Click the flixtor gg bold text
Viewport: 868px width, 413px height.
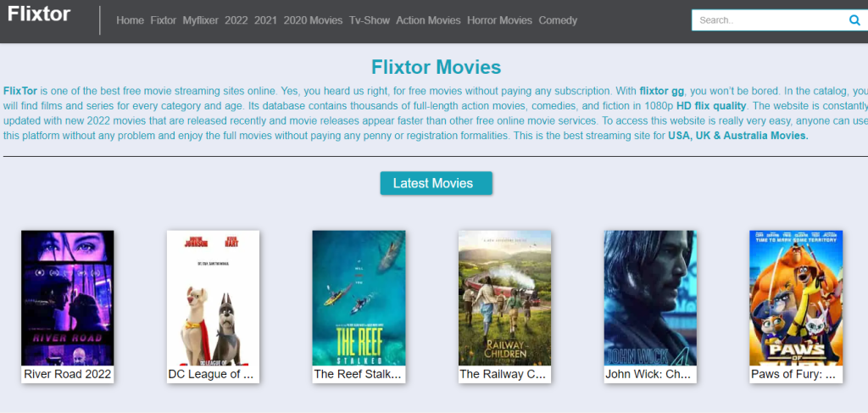[x=661, y=90]
